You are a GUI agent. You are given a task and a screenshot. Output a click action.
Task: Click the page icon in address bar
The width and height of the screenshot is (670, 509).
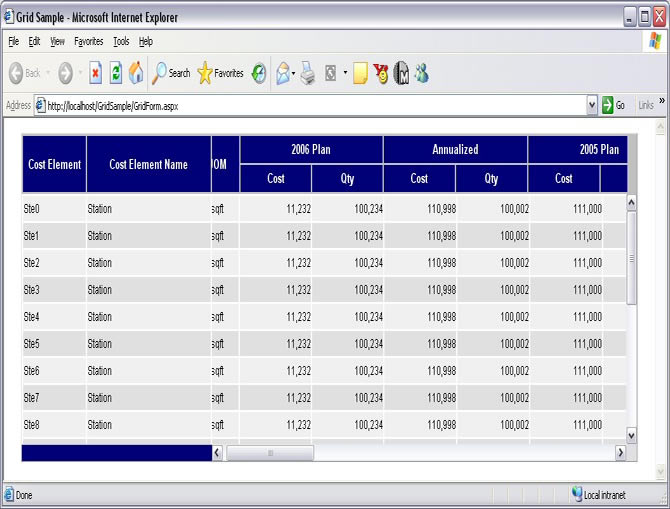click(x=40, y=105)
